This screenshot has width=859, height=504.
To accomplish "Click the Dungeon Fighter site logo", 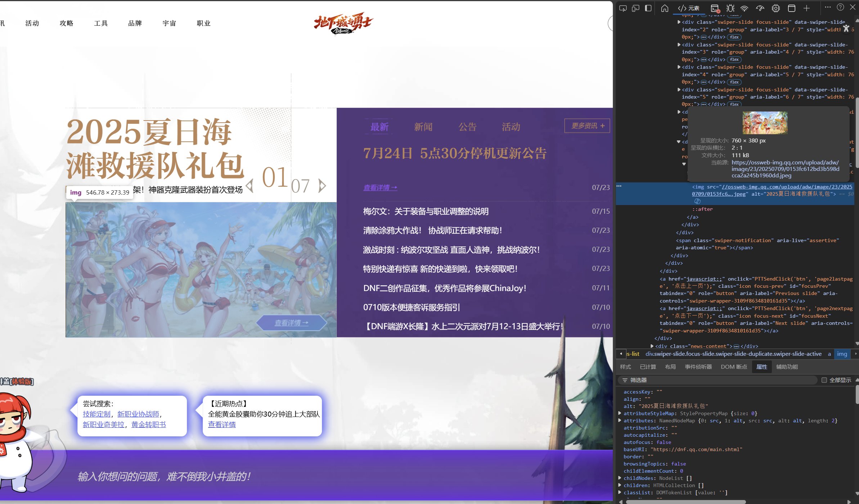I will pos(343,24).
